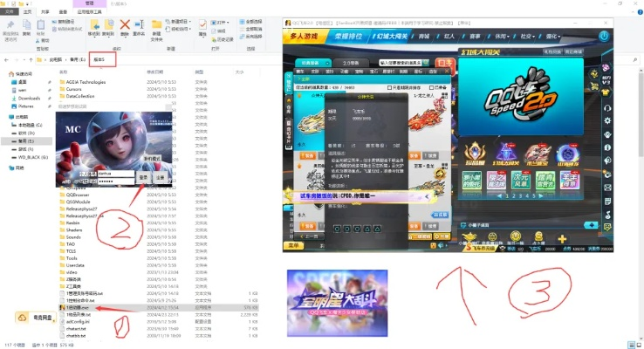Select the 1启动器.exe file row

[159, 307]
